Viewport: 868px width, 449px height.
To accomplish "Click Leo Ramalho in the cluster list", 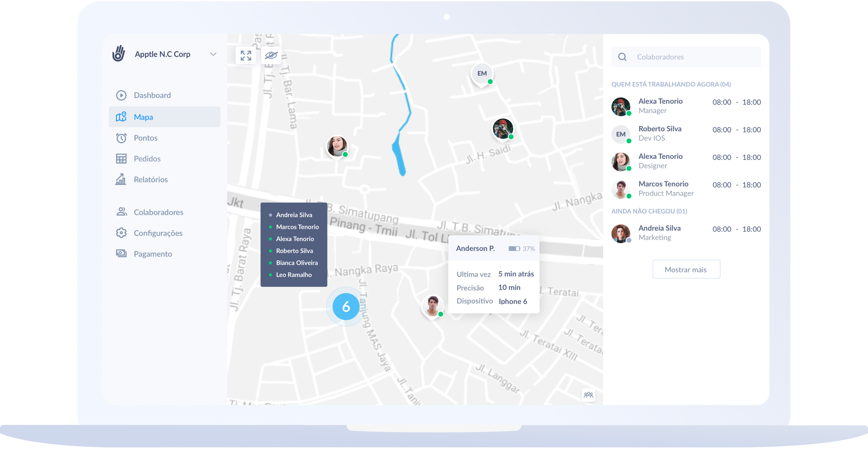I will 294,275.
